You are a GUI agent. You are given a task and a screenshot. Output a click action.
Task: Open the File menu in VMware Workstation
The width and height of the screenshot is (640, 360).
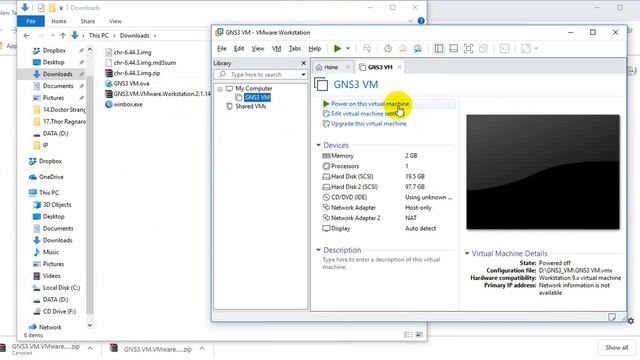pos(222,49)
